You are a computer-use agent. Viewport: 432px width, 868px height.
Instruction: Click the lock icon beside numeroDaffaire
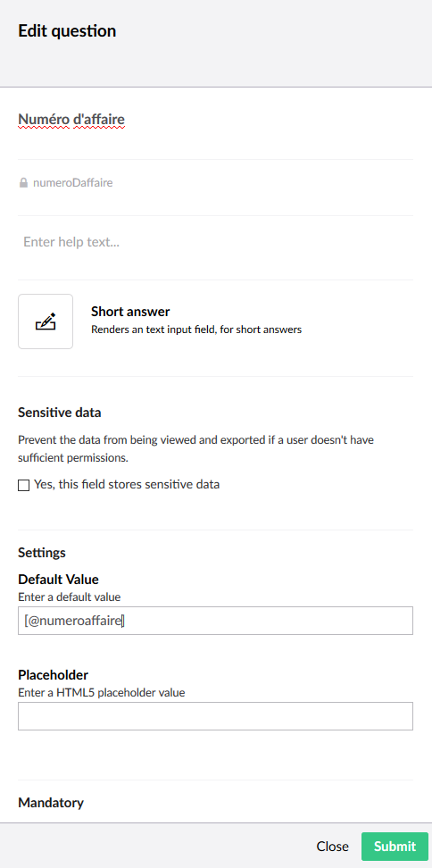(23, 183)
